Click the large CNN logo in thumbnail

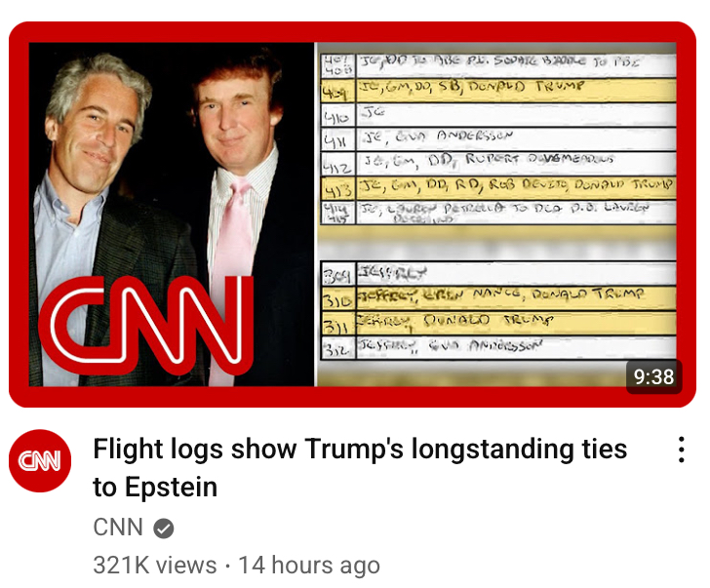[146, 326]
